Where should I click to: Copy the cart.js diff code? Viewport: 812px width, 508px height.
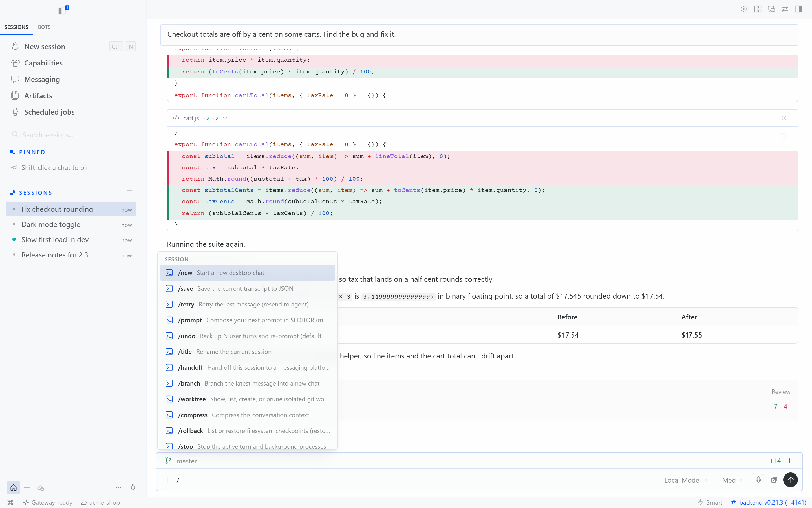pyautogui.click(x=783, y=136)
